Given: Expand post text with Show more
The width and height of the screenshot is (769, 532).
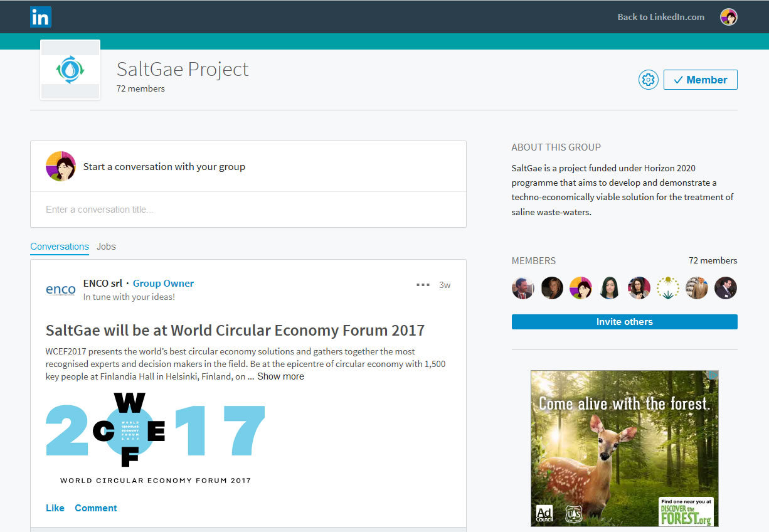Looking at the screenshot, I should [280, 376].
